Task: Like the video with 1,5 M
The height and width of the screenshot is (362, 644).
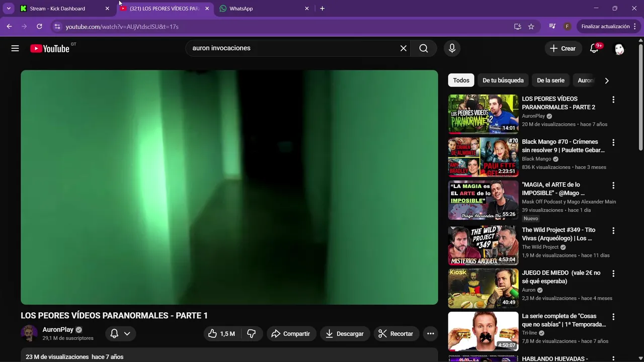Action: [x=222, y=333]
